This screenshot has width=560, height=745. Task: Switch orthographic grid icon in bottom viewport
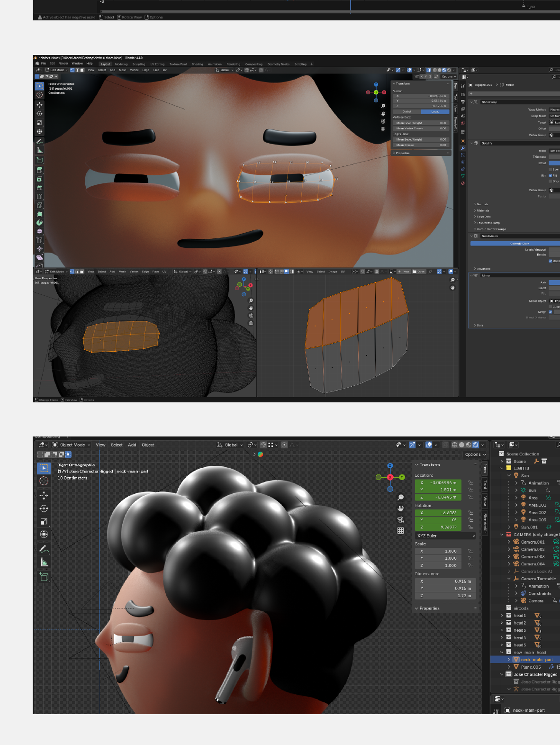point(400,530)
